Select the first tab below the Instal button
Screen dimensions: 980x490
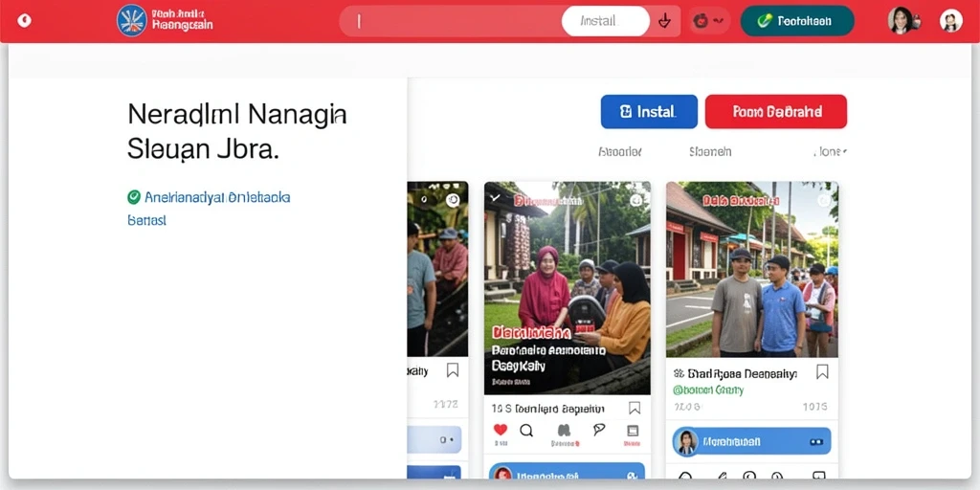click(619, 152)
